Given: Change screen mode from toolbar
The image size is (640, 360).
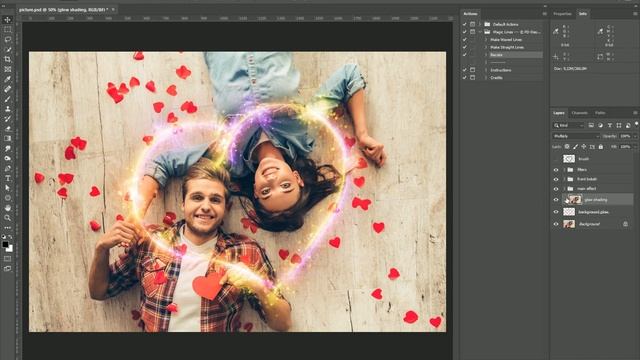Looking at the screenshot, I should click(7, 269).
